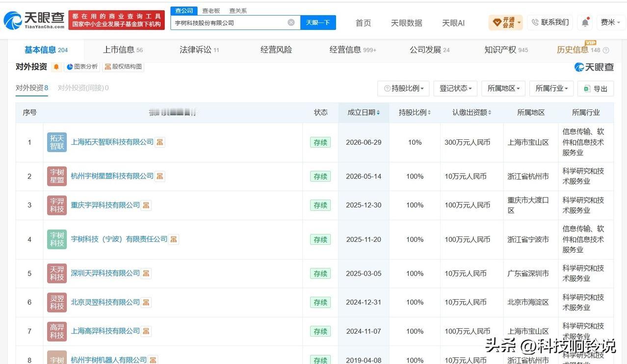This screenshot has height=364, width=627.
Task: Open the 公司发展 tab
Action: (429, 50)
